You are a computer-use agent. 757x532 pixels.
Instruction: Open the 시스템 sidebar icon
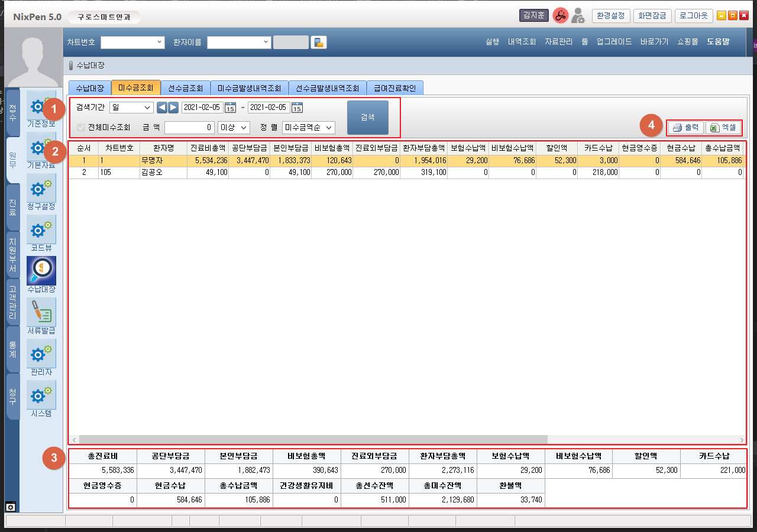click(x=41, y=395)
